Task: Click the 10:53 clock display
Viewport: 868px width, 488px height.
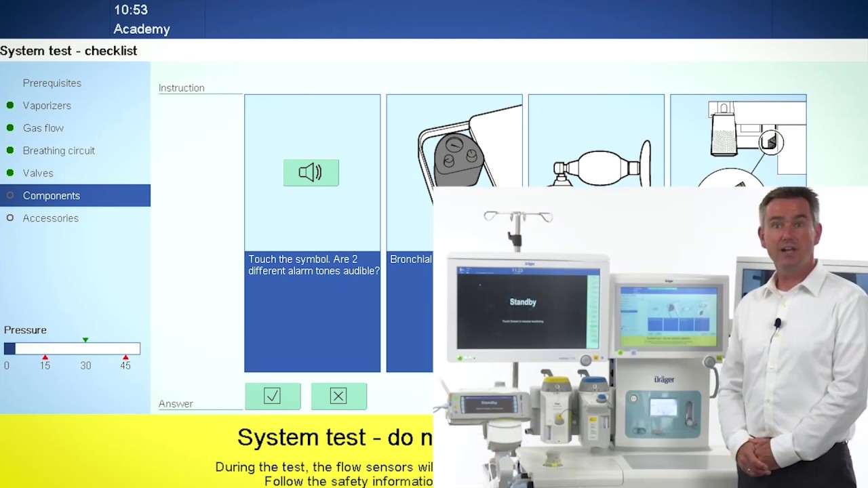Action: (131, 9)
